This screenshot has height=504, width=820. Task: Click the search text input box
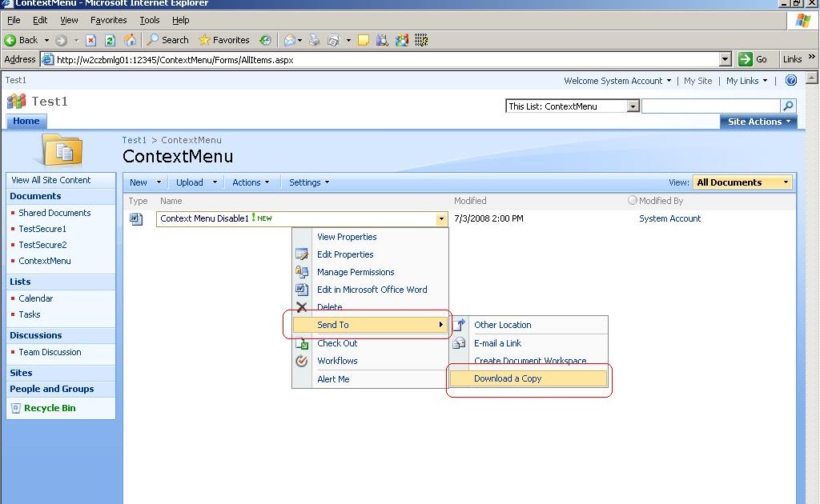pos(711,106)
